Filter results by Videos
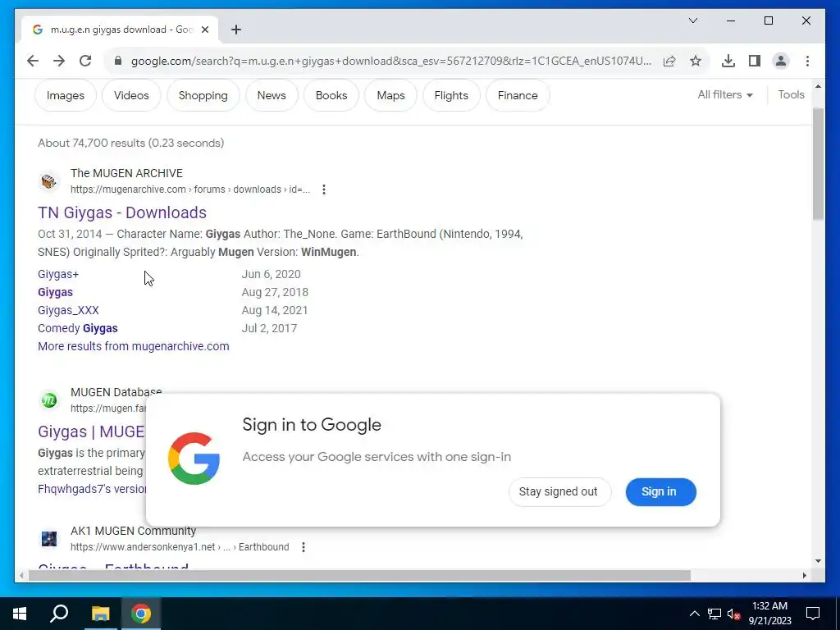Image resolution: width=840 pixels, height=630 pixels. 131,95
